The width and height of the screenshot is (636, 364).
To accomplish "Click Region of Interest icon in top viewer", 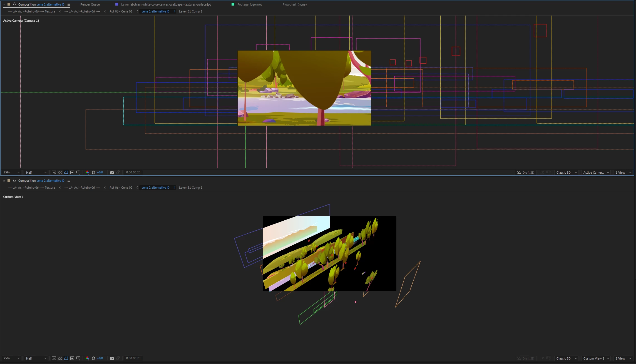I will point(72,173).
